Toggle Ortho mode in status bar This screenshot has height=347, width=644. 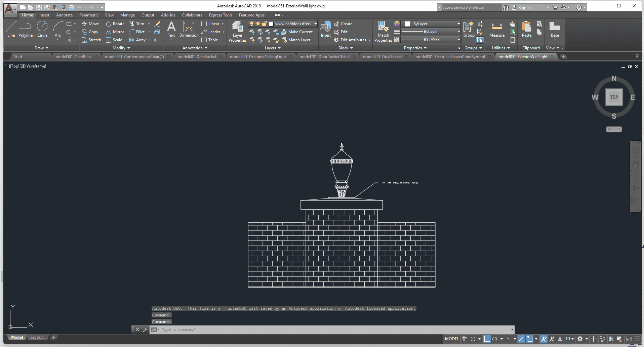tap(487, 339)
